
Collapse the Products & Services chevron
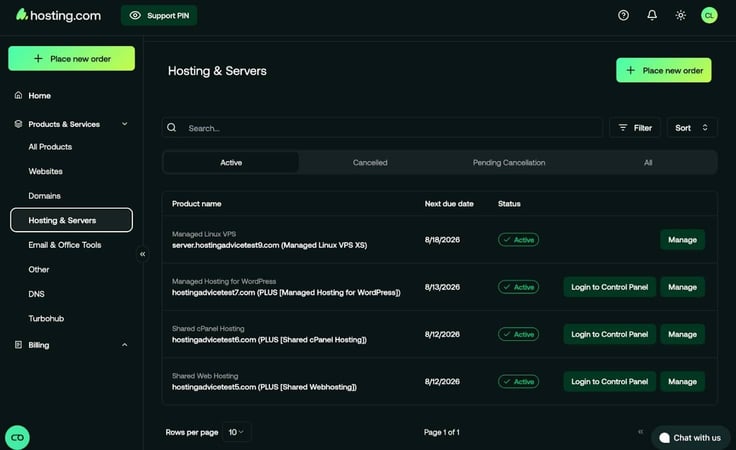124,124
